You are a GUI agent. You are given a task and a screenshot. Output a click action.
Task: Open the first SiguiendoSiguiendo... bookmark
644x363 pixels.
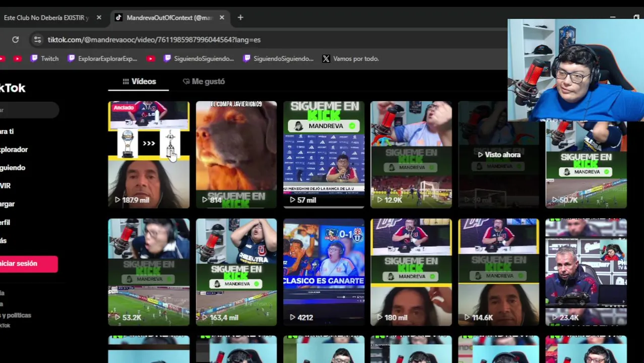point(199,58)
